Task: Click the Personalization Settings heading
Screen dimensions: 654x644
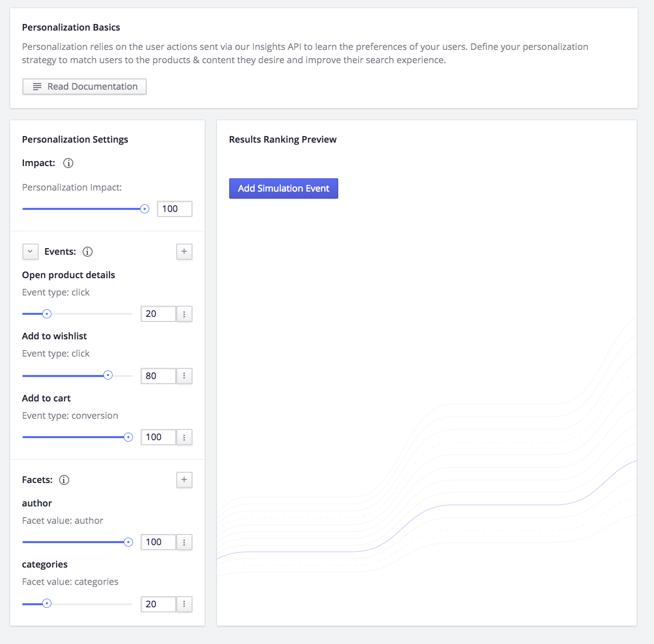Action: click(75, 140)
